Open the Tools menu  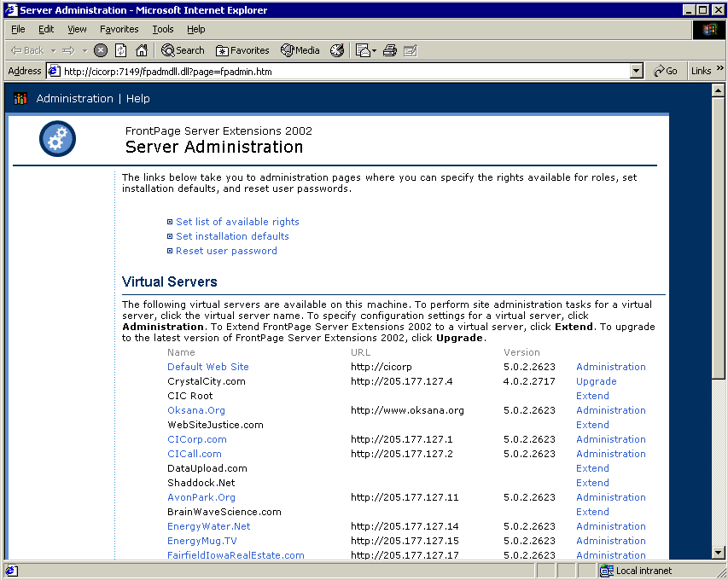(163, 29)
